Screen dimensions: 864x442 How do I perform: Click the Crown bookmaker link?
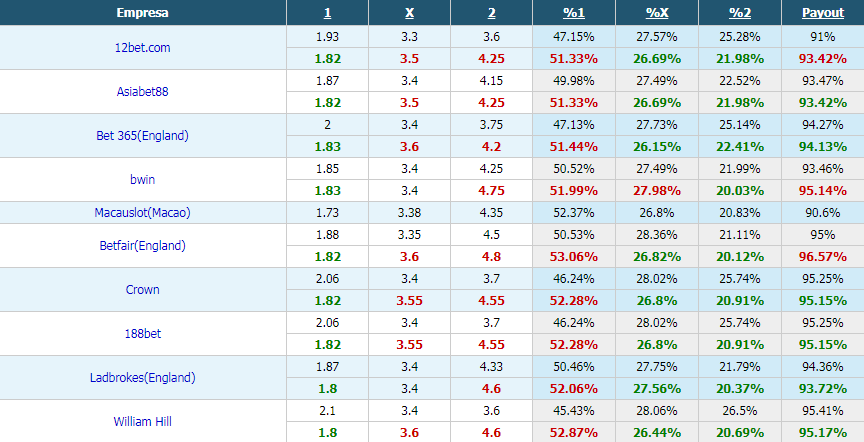143,289
